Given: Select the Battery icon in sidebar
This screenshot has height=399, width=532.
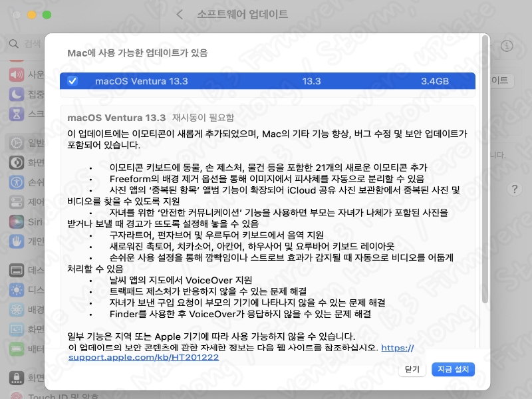Looking at the screenshot, I should click(17, 348).
